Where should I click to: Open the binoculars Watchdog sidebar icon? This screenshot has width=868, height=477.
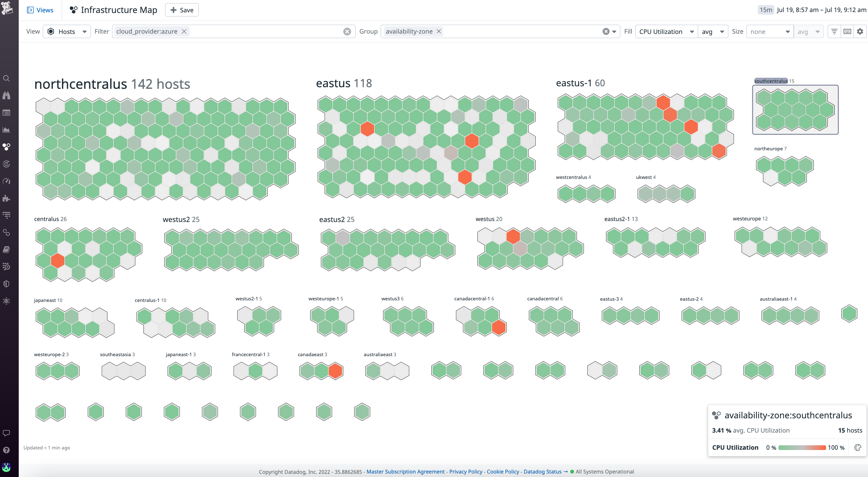coord(6,95)
